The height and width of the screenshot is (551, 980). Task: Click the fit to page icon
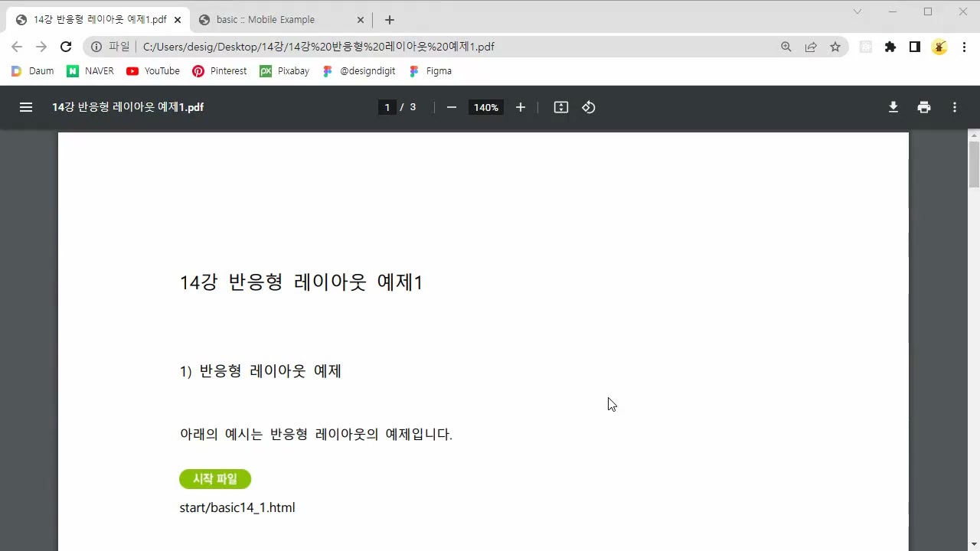pyautogui.click(x=561, y=107)
